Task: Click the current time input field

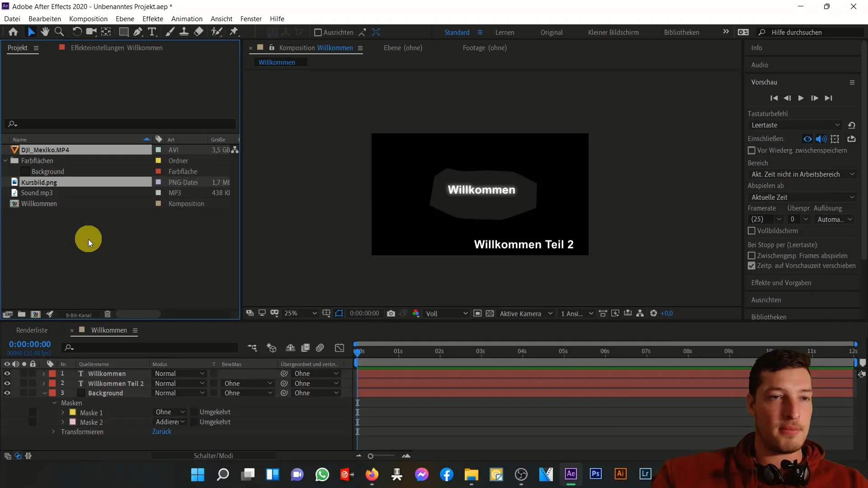Action: 29,344
